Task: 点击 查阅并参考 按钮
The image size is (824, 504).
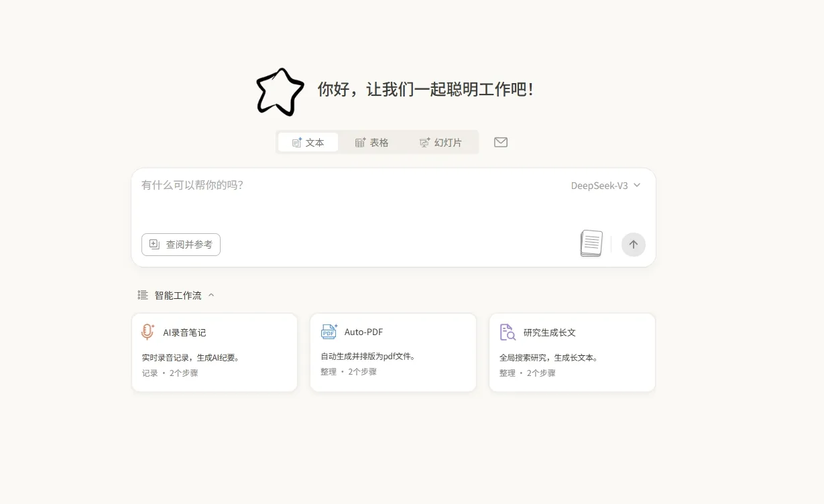Action: (x=180, y=245)
